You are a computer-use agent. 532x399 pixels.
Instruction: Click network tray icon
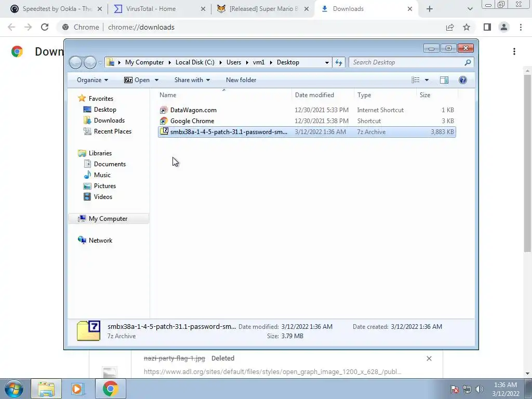click(x=467, y=389)
